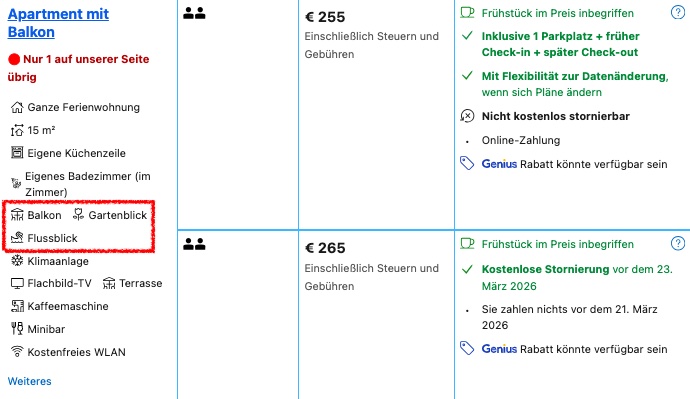Viewport: 690px width, 399px height.
Task: Click the Kostenfreies WLAN wifi icon
Action: pos(17,351)
